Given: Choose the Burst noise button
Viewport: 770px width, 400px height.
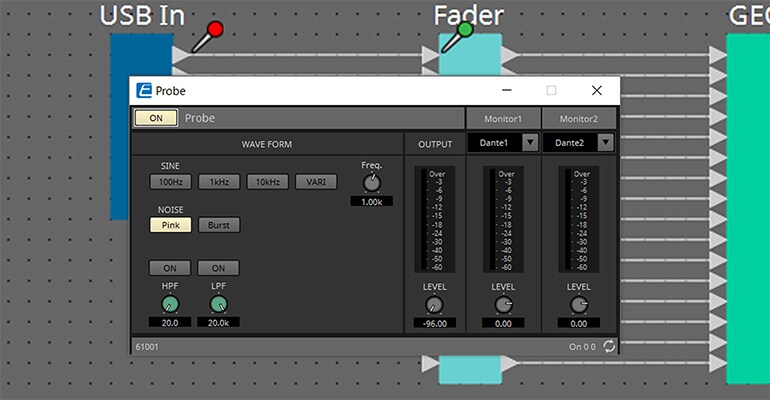Looking at the screenshot, I should [x=219, y=225].
